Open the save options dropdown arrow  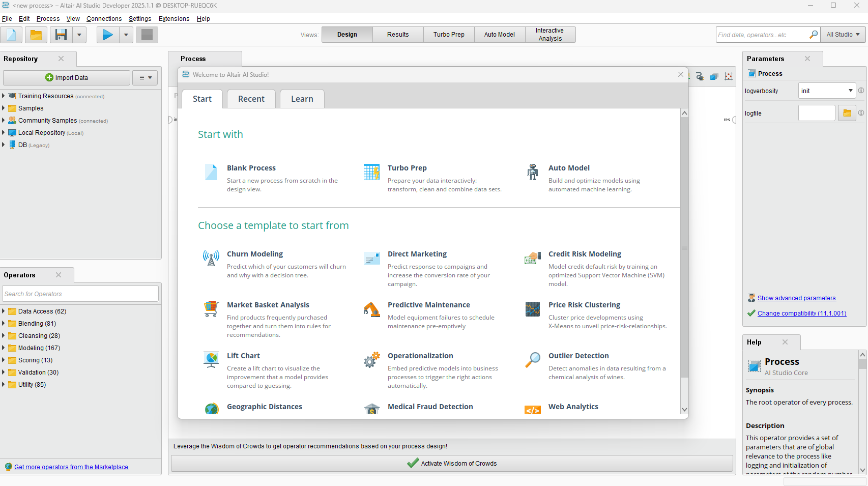point(79,35)
